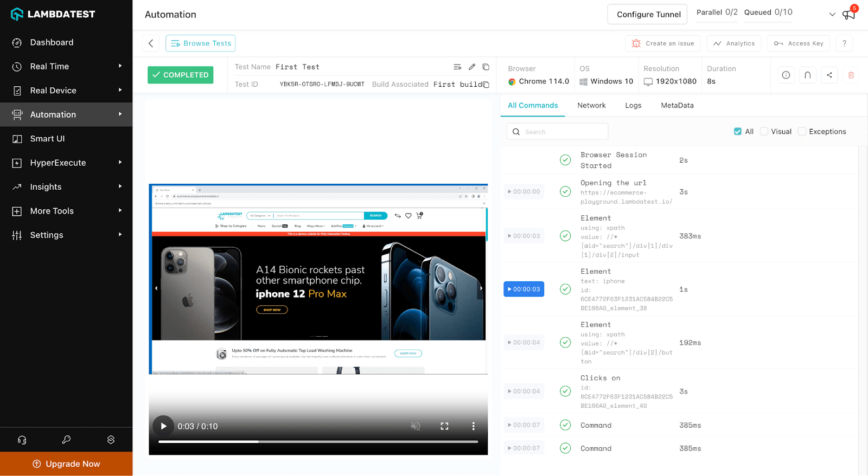The height and width of the screenshot is (476, 868).
Task: Toggle the All filter checkbox
Action: click(x=738, y=131)
